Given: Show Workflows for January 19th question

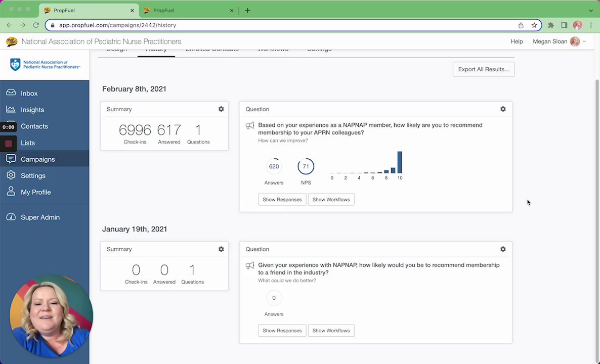Looking at the screenshot, I should 331,330.
